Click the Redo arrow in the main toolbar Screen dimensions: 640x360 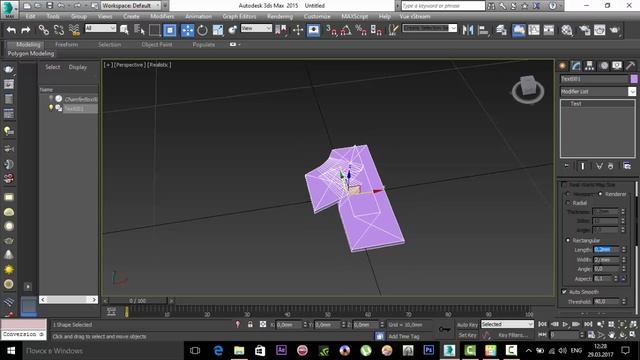(26, 30)
